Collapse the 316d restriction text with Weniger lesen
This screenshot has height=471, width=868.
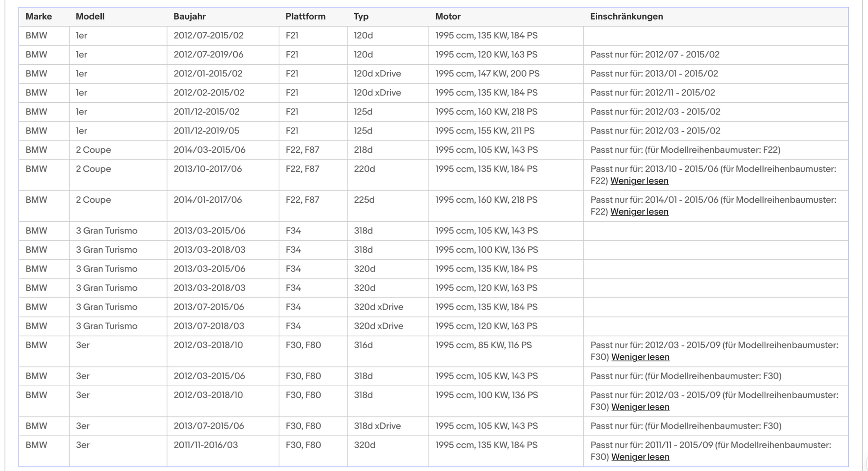[640, 357]
